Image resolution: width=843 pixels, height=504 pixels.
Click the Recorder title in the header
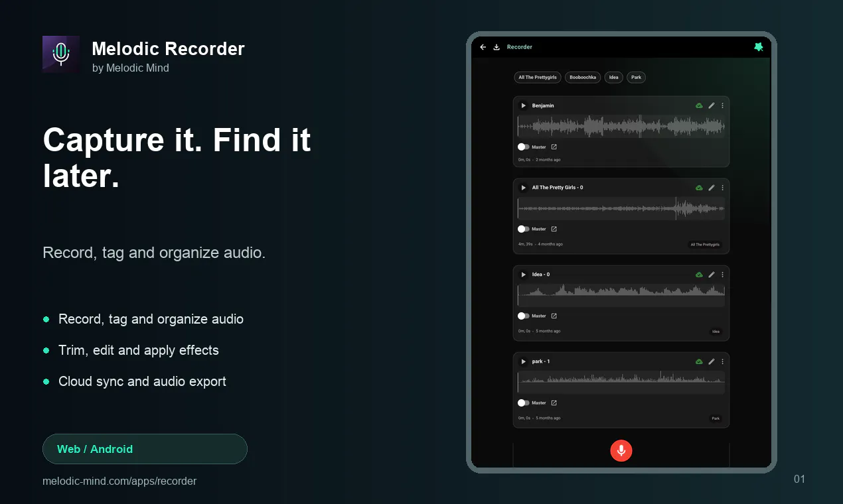click(x=520, y=47)
